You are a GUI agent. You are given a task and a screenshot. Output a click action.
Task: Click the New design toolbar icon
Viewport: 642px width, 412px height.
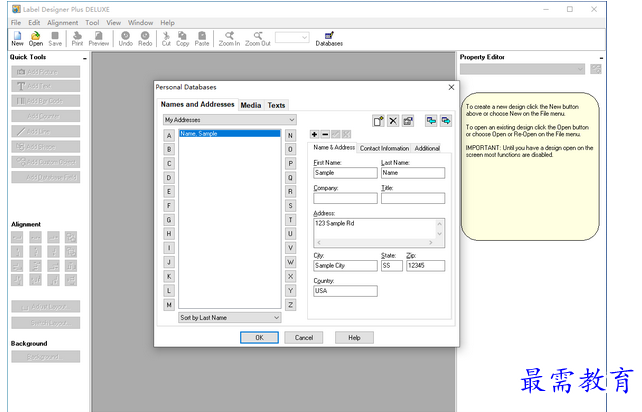coord(17,38)
